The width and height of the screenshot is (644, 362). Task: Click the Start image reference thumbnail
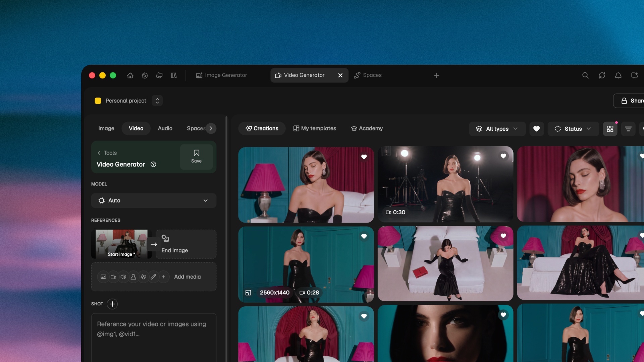tap(121, 244)
